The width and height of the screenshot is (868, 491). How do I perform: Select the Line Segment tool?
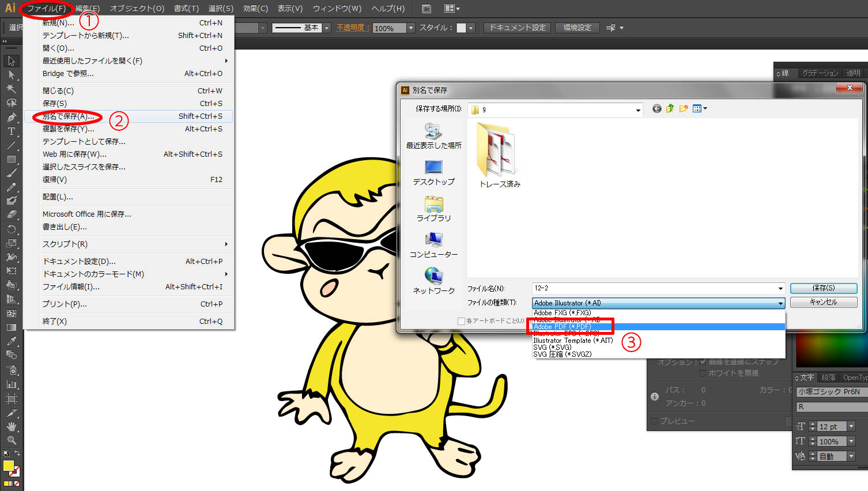[12, 145]
